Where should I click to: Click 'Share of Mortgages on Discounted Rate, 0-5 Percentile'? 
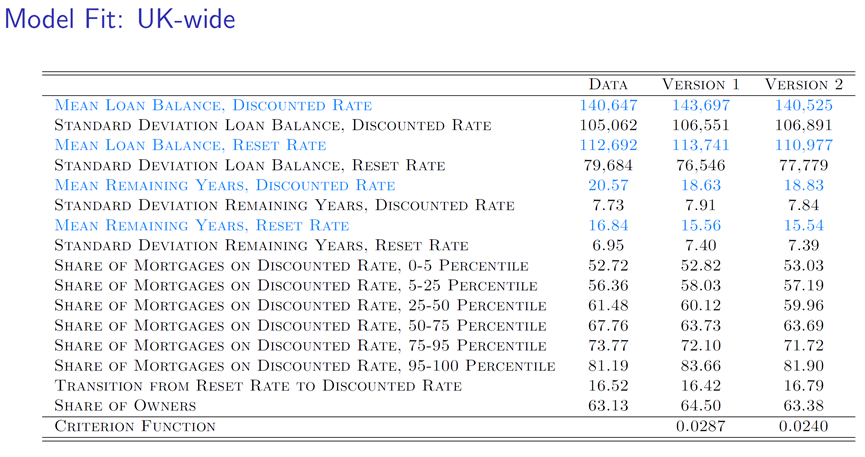(292, 266)
